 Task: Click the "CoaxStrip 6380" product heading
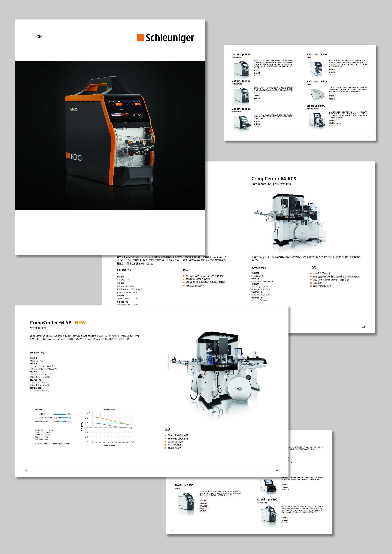[x=241, y=54]
